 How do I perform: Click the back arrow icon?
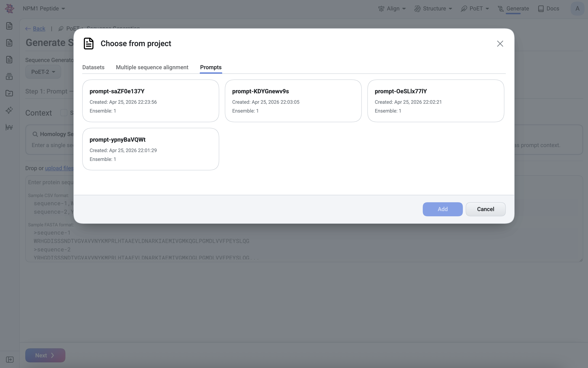click(x=28, y=29)
